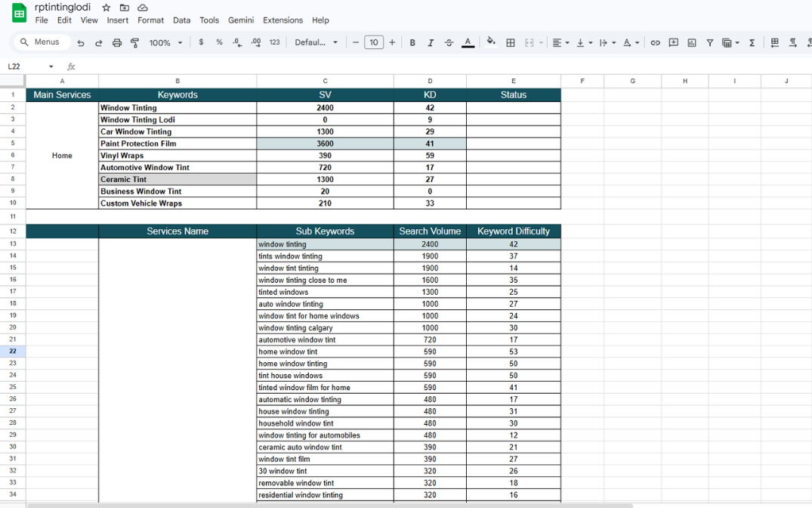Activate the Paint format tool
This screenshot has width=812, height=508.
(x=135, y=43)
